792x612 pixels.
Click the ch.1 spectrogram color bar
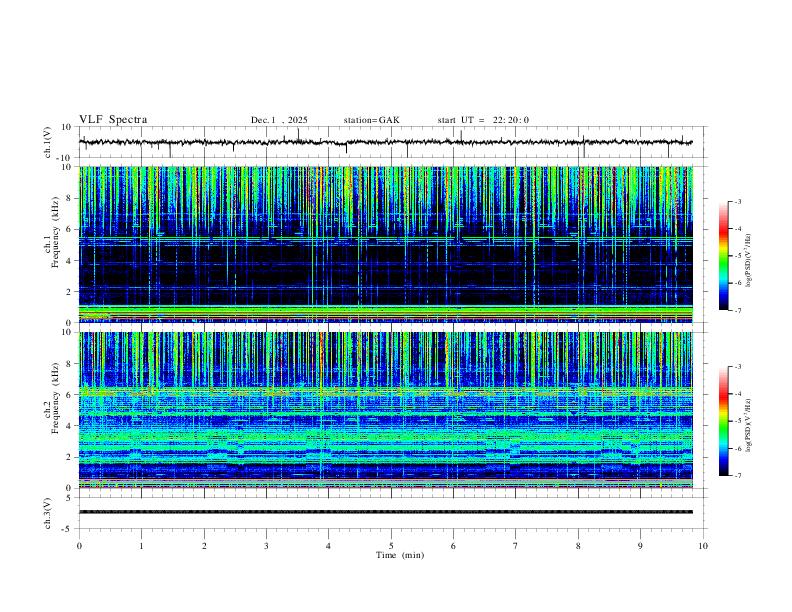point(723,256)
